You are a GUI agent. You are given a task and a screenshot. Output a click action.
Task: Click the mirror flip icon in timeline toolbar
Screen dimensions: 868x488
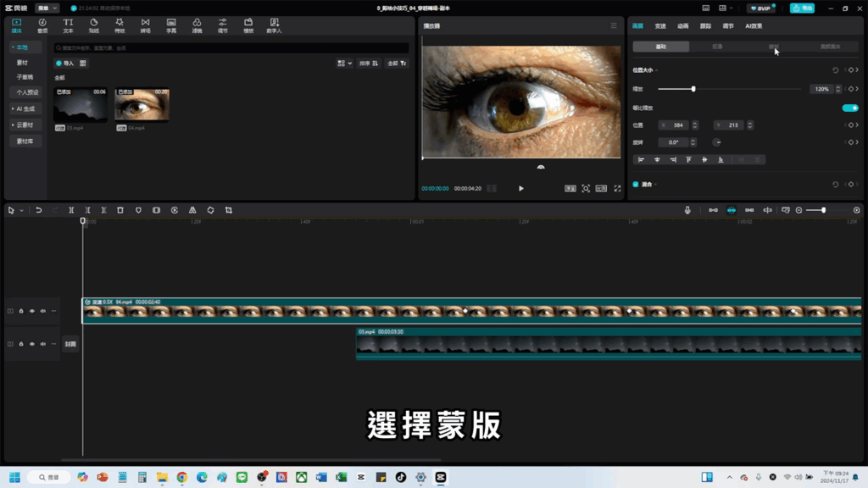[192, 210]
